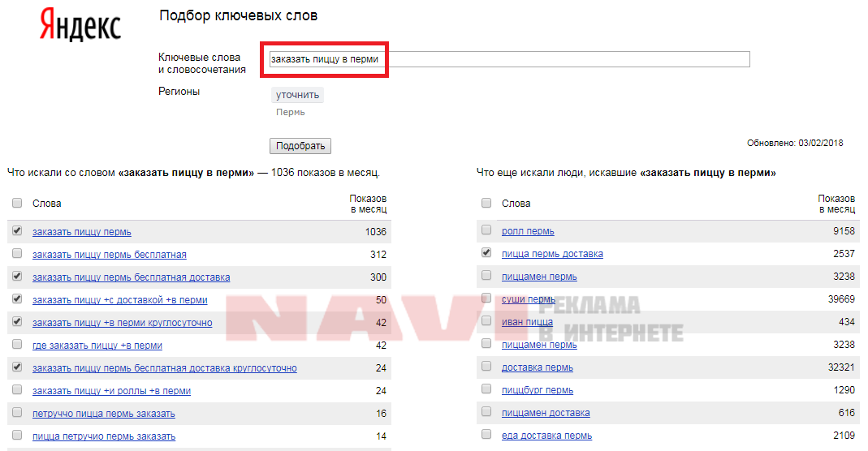Click the impressions value 39669
The image size is (868, 451).
(841, 299)
